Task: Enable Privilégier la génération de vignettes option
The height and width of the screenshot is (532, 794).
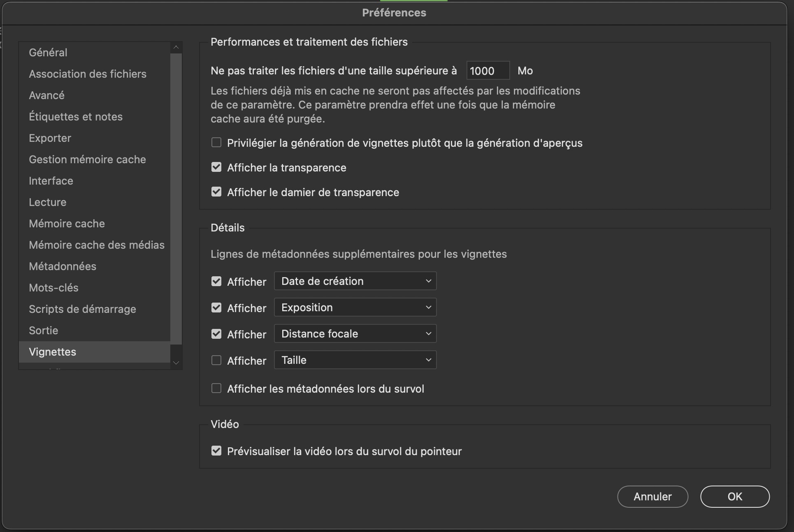Action: 216,142
